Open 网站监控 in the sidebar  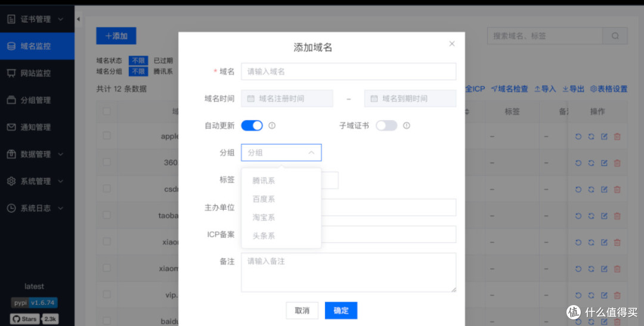(37, 73)
